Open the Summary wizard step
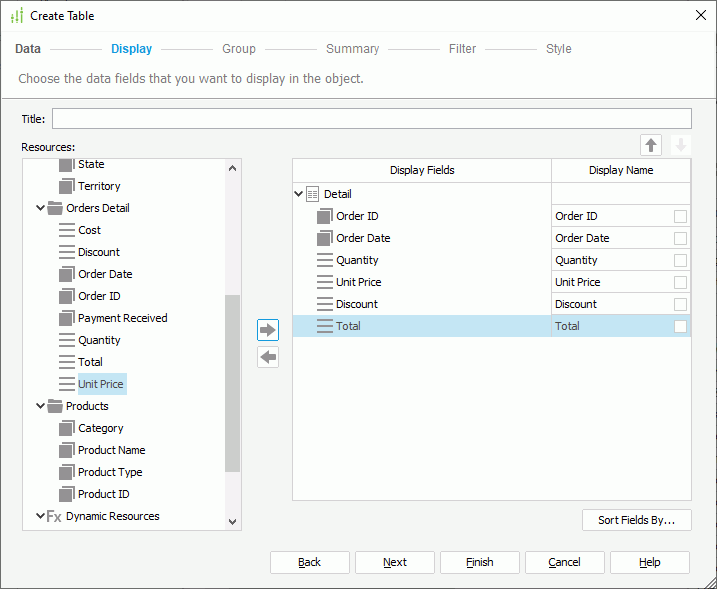 click(x=353, y=49)
